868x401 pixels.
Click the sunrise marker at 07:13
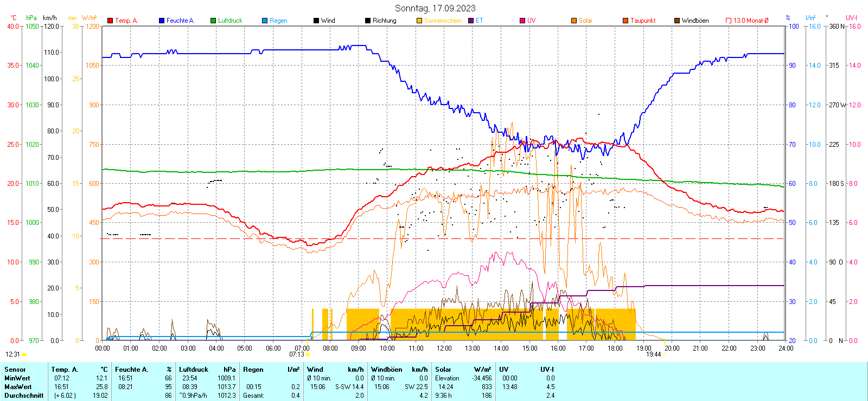point(308,354)
